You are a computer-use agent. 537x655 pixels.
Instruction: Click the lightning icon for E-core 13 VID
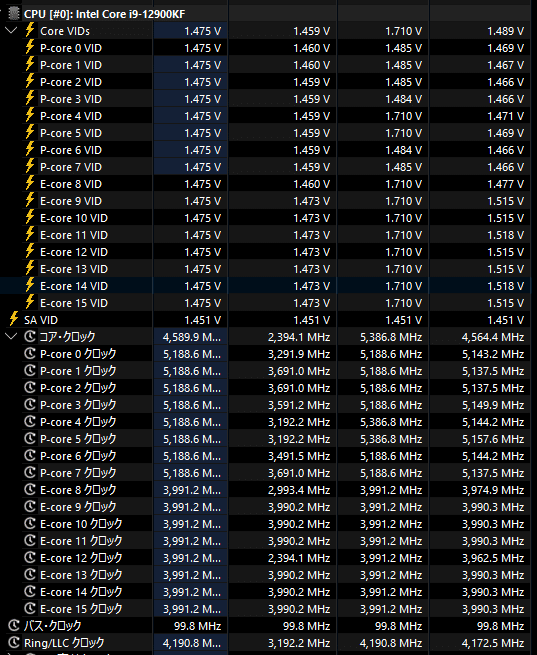(x=30, y=269)
